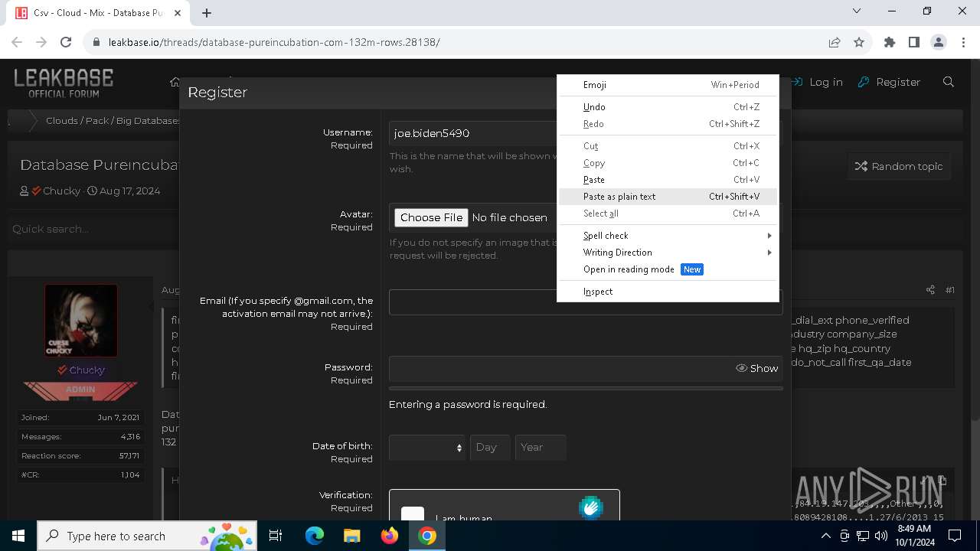Toggle the side panel icon
Screen dimensions: 980x551
[914, 42]
